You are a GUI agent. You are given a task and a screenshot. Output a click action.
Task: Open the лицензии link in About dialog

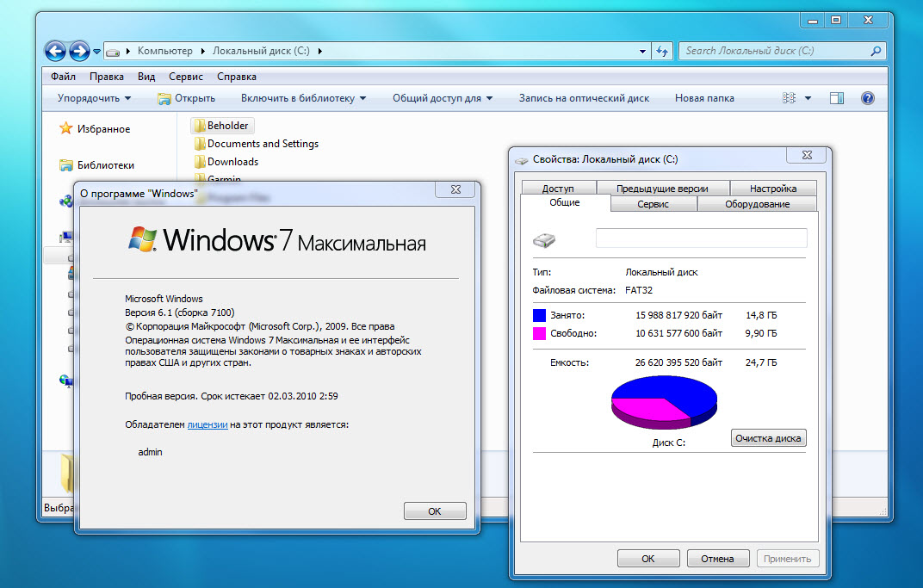pos(208,424)
